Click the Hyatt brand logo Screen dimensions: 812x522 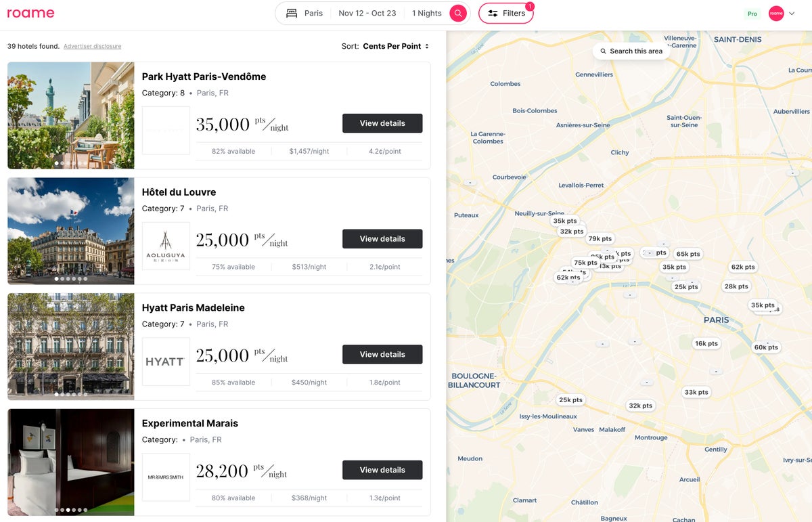tap(165, 361)
